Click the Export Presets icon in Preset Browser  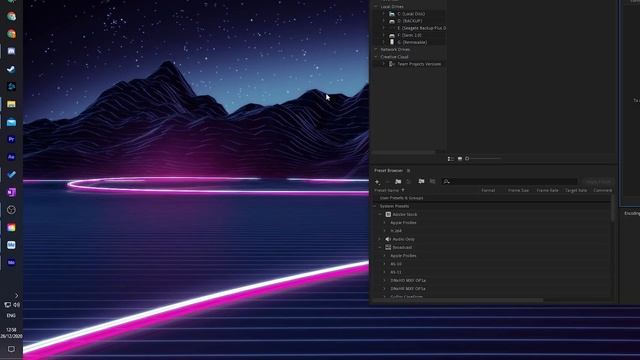(x=432, y=181)
